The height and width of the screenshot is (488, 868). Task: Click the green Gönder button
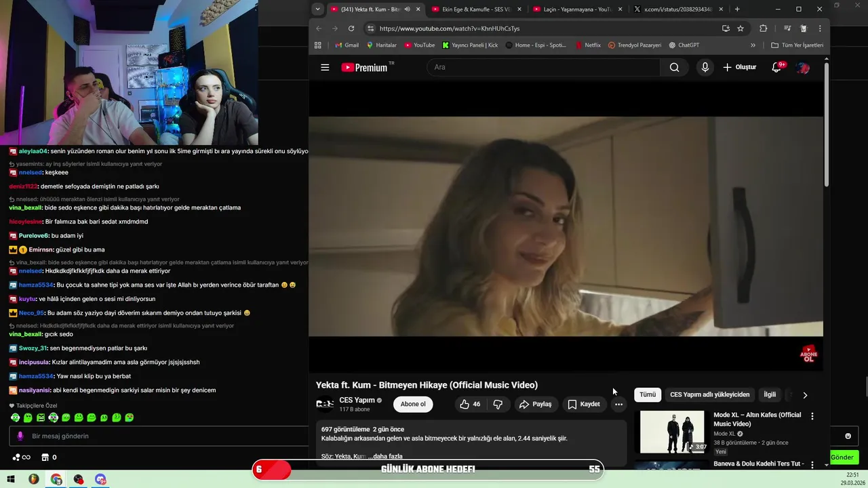click(842, 457)
